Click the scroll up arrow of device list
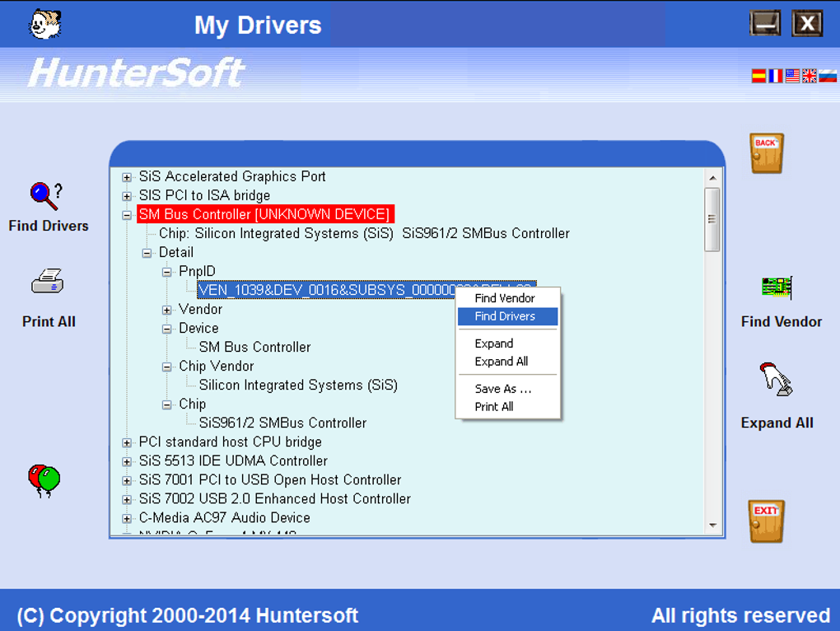 point(712,178)
